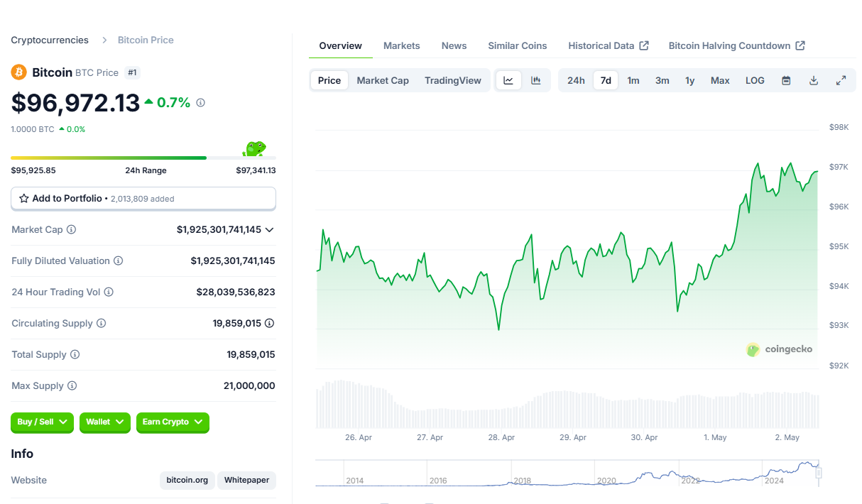The image size is (862, 504).
Task: Open the News tab
Action: tap(454, 45)
